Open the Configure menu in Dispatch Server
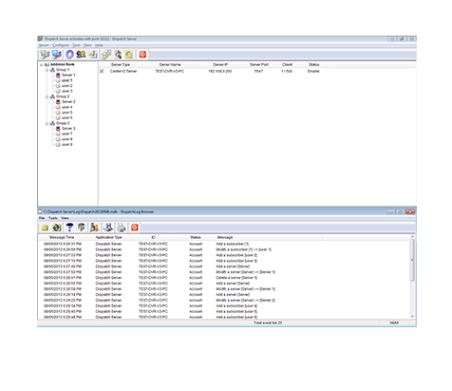 click(x=61, y=45)
